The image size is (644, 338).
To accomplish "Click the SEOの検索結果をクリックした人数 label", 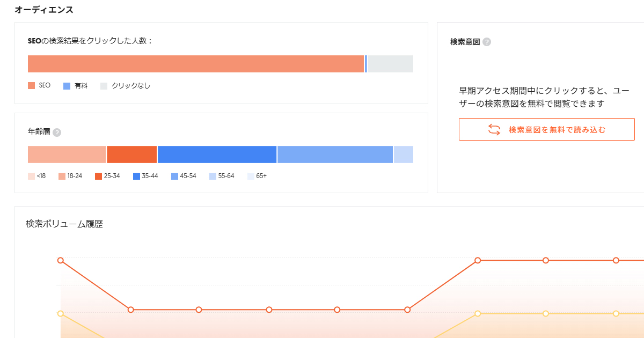I will [x=90, y=41].
